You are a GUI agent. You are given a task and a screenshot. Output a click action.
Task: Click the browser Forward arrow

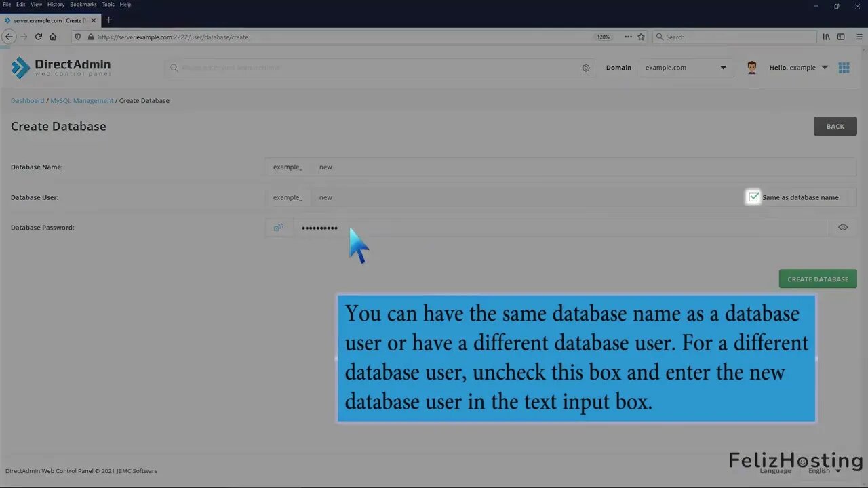[24, 37]
